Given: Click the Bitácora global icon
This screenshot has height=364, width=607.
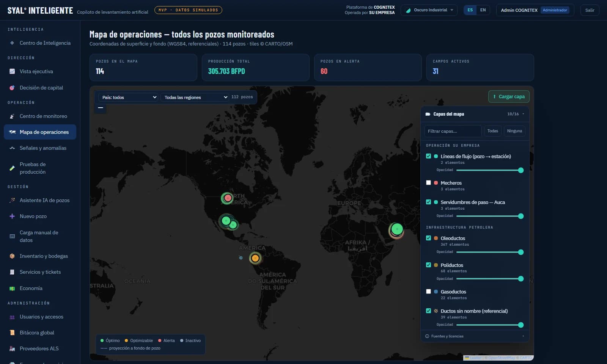Looking at the screenshot, I should click(12, 333).
